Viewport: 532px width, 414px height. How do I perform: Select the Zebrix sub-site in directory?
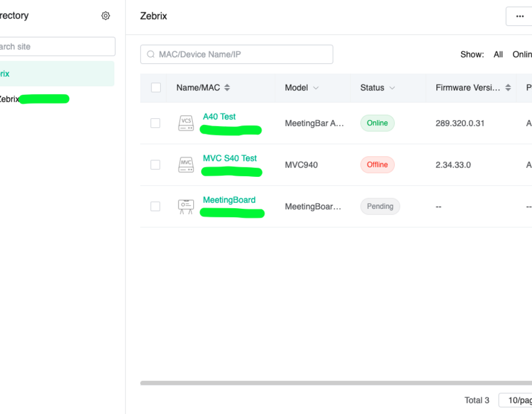(34, 99)
